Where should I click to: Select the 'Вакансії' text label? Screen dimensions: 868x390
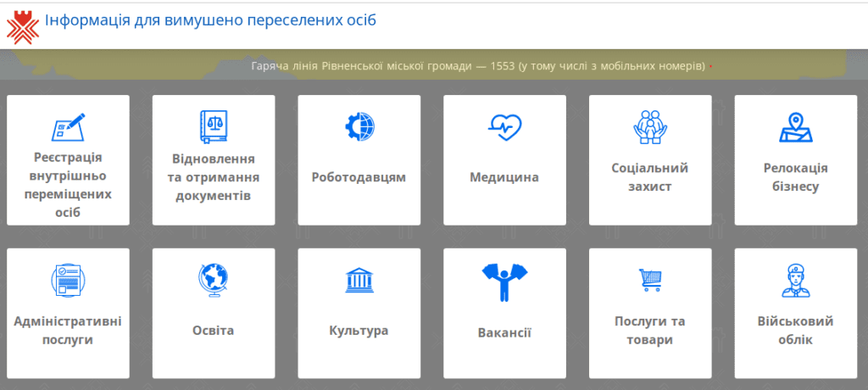coord(505,332)
